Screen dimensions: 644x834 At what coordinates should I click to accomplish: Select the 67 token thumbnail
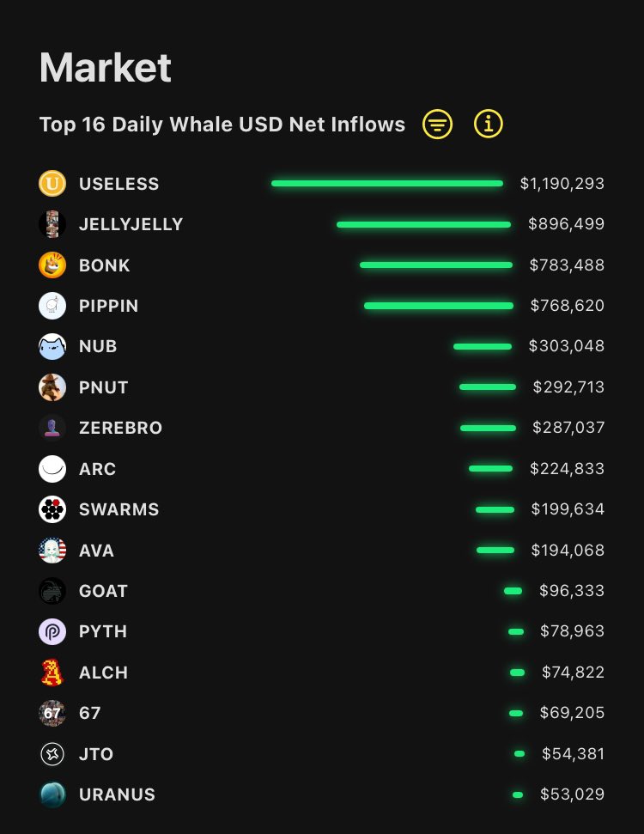pyautogui.click(x=52, y=713)
